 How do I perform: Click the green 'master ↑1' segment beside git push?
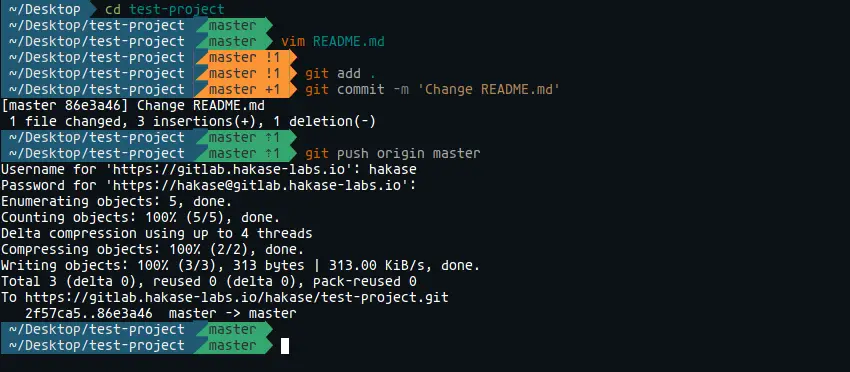pyautogui.click(x=245, y=153)
